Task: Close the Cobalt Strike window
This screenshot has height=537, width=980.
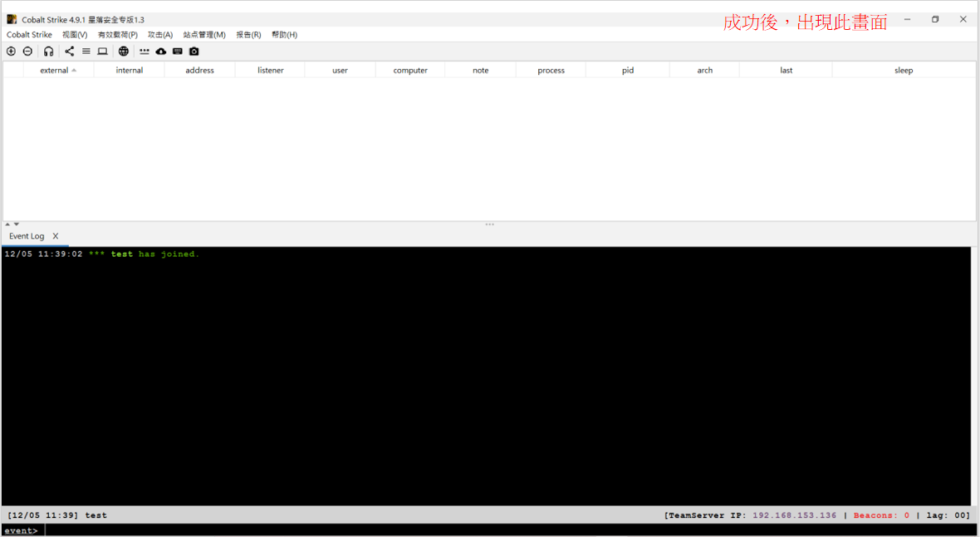Action: pos(963,19)
